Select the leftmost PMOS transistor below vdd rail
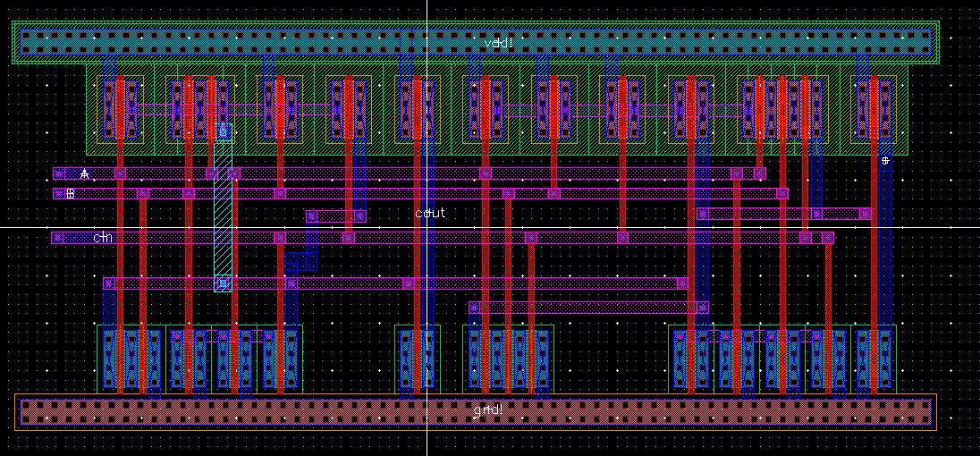Viewport: 980px width, 456px height. [x=120, y=109]
